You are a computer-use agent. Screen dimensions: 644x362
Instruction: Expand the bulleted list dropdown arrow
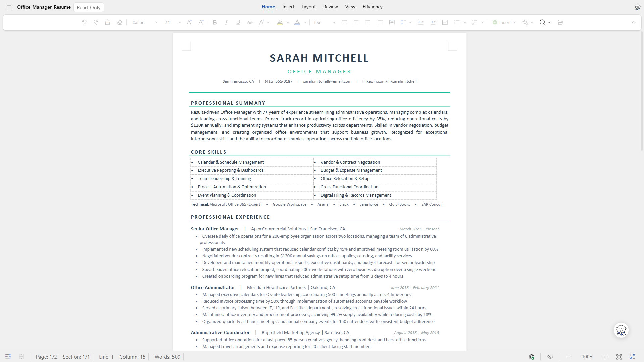click(x=465, y=22)
